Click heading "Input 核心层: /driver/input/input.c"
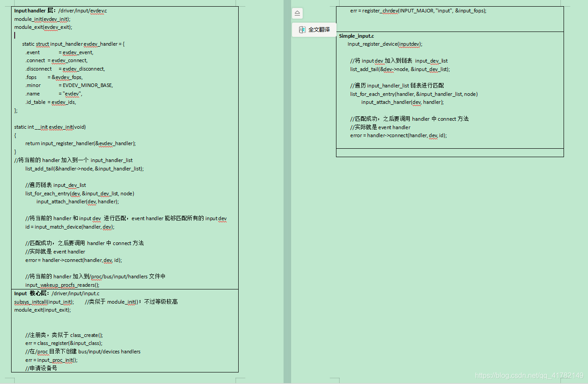The width and height of the screenshot is (588, 384). [x=57, y=293]
